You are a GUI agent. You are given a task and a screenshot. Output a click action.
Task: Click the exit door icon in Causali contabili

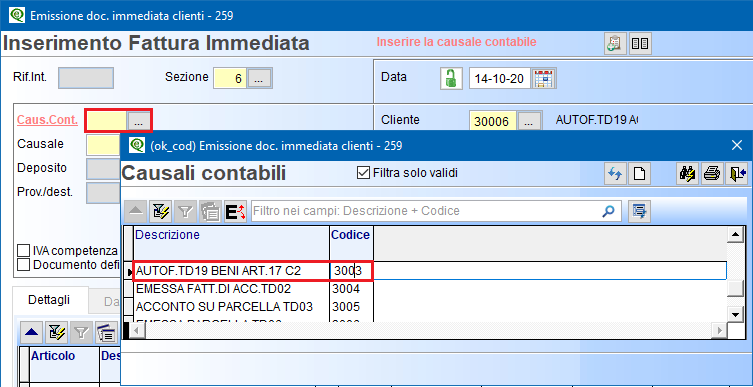(737, 174)
